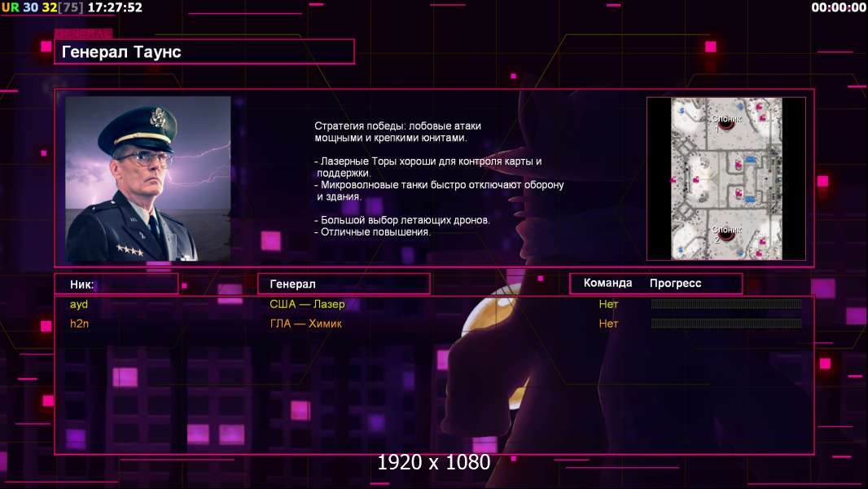This screenshot has width=868, height=489.
Task: Click h2n's loading progress bar
Action: pyautogui.click(x=726, y=323)
